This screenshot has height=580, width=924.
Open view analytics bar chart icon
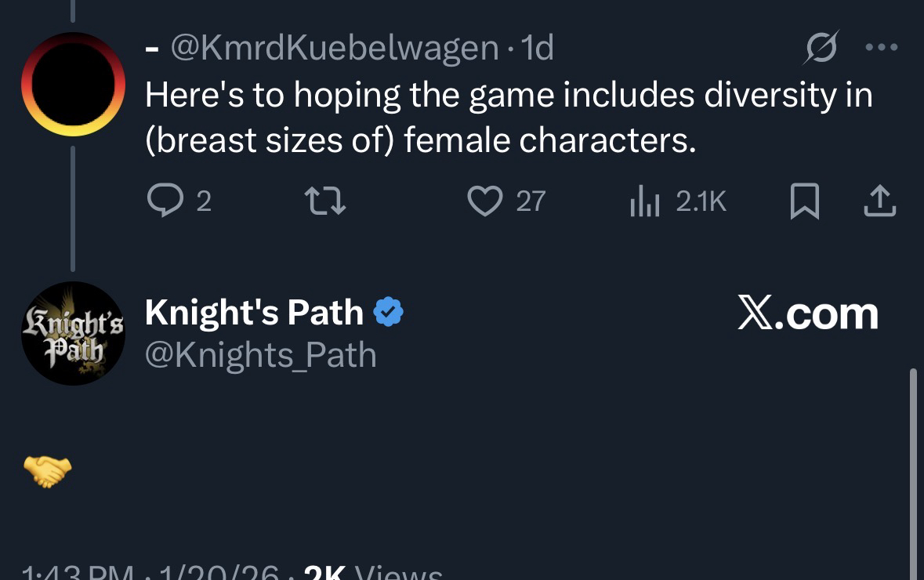pos(644,203)
